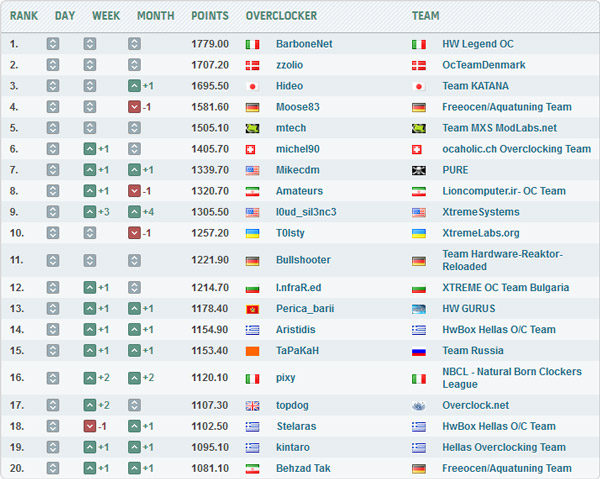Click the month up arrow for Hideo
The image size is (600, 479).
click(134, 86)
